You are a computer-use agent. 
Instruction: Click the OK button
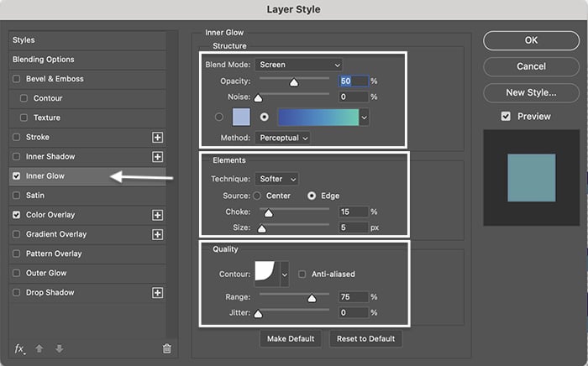click(531, 40)
